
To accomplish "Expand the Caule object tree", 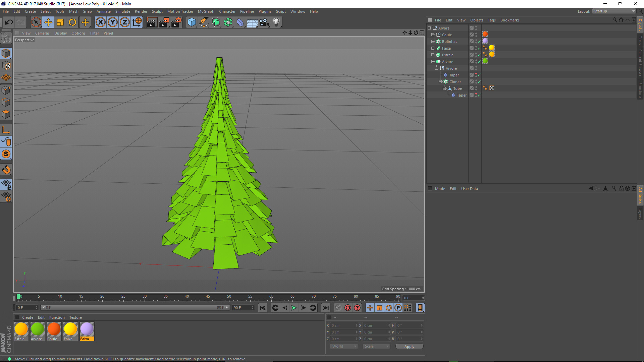I will [x=433, y=35].
